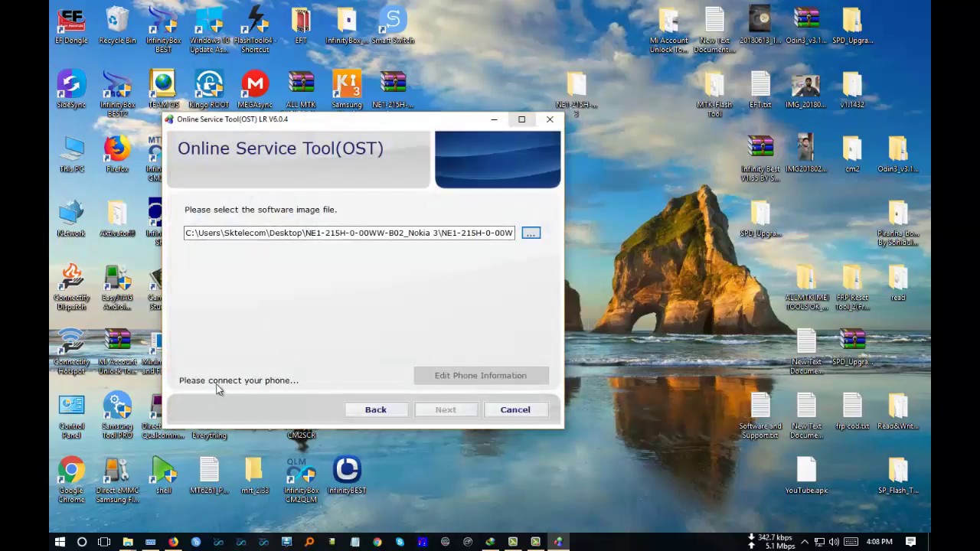The height and width of the screenshot is (551, 980).
Task: Open the Windows Start menu
Action: tap(60, 542)
